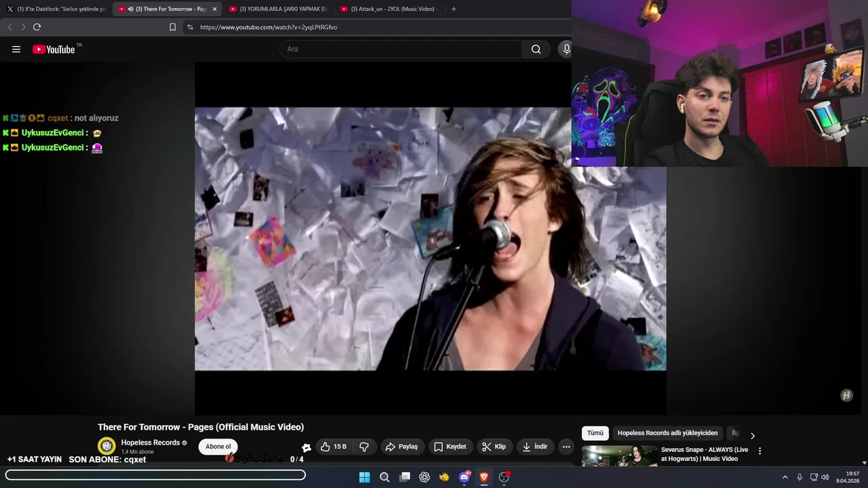868x488 pixels.
Task: Open the yellow cat taskbar app
Action: pos(444,477)
